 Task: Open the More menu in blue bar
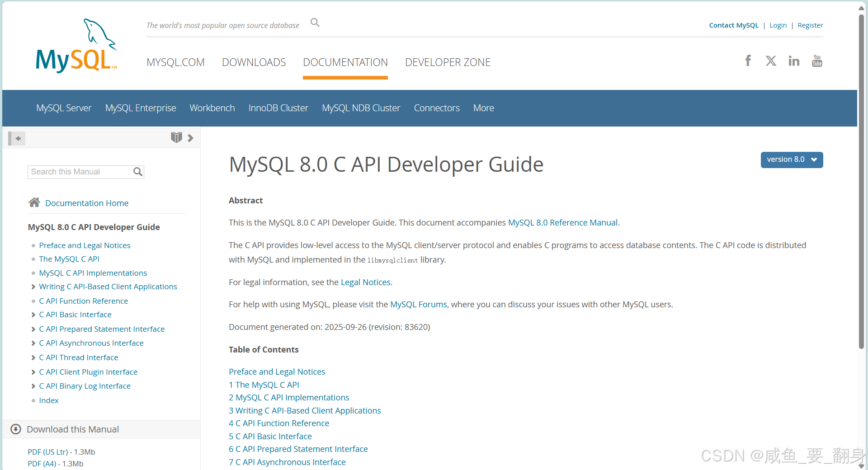click(483, 108)
